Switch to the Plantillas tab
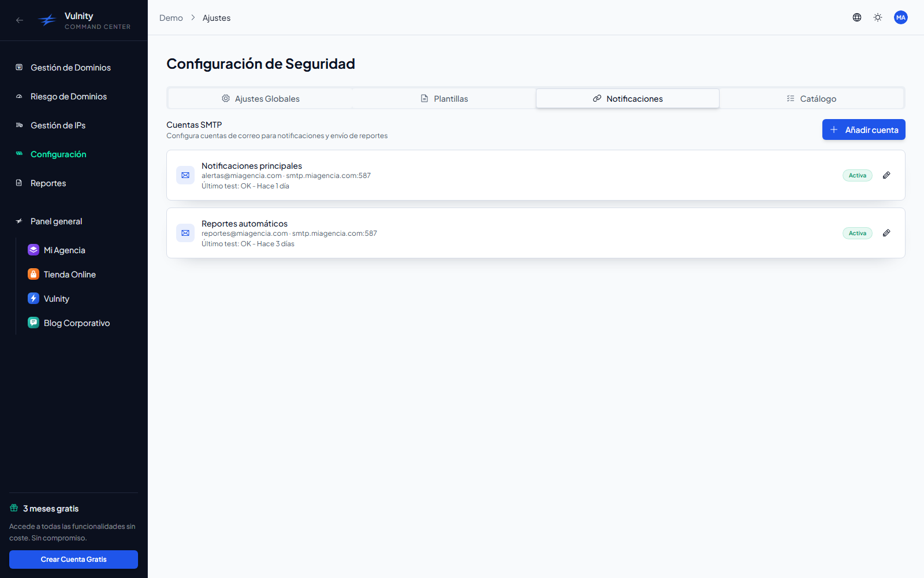 [444, 98]
